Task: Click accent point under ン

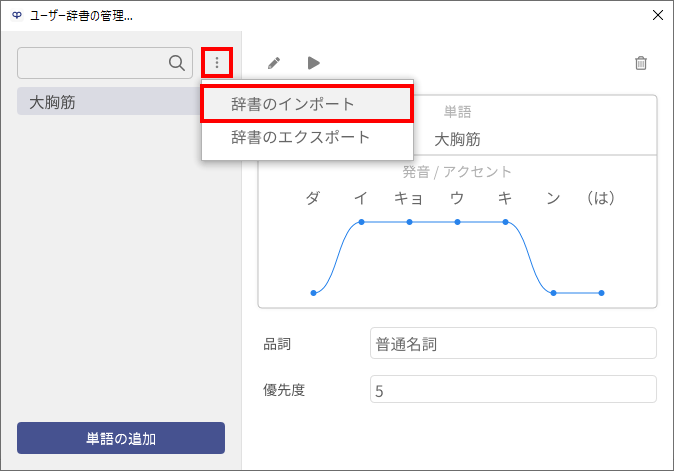Action: point(554,293)
